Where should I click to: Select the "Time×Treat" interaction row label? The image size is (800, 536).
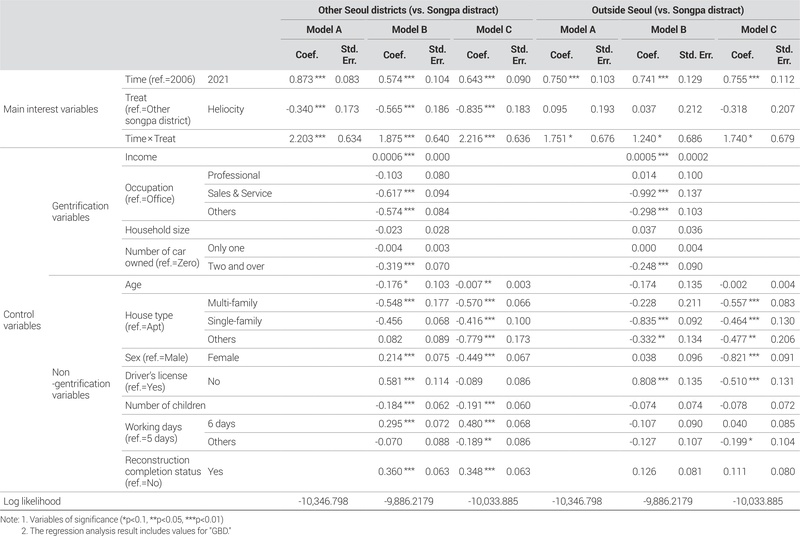pyautogui.click(x=151, y=138)
